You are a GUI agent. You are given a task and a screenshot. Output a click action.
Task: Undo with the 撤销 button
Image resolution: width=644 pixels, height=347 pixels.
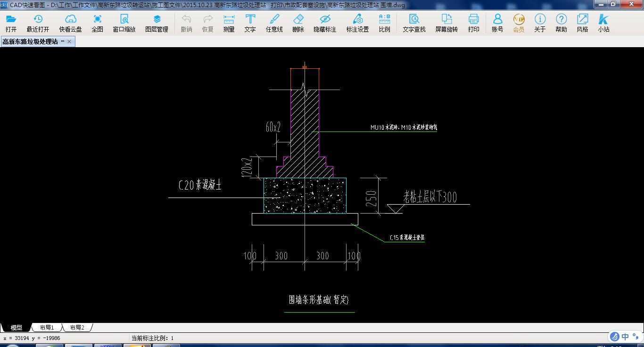pyautogui.click(x=186, y=23)
